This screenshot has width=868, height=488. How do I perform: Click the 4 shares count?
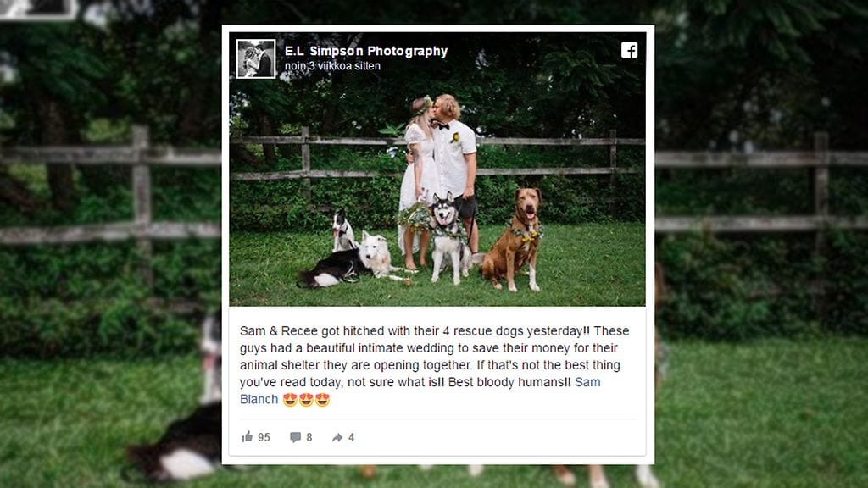(x=351, y=438)
